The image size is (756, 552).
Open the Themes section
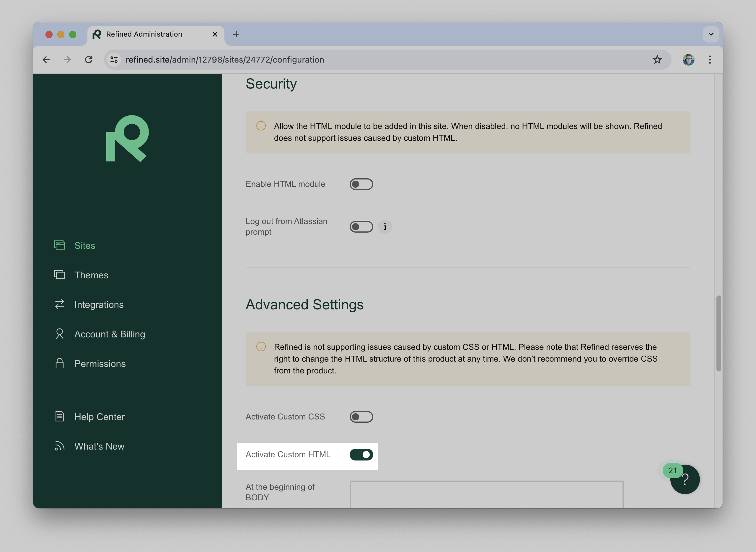click(x=91, y=275)
